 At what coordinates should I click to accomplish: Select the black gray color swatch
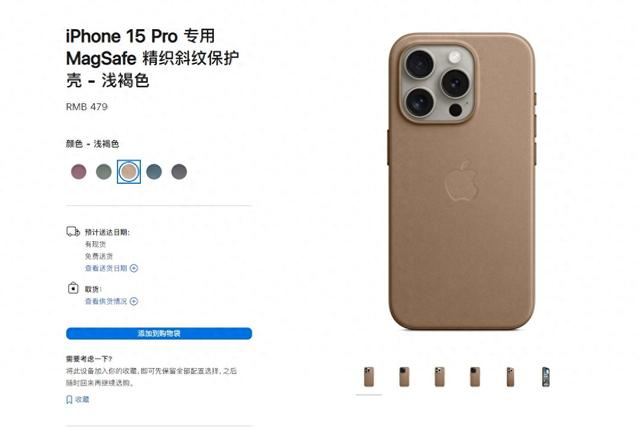coord(179,172)
